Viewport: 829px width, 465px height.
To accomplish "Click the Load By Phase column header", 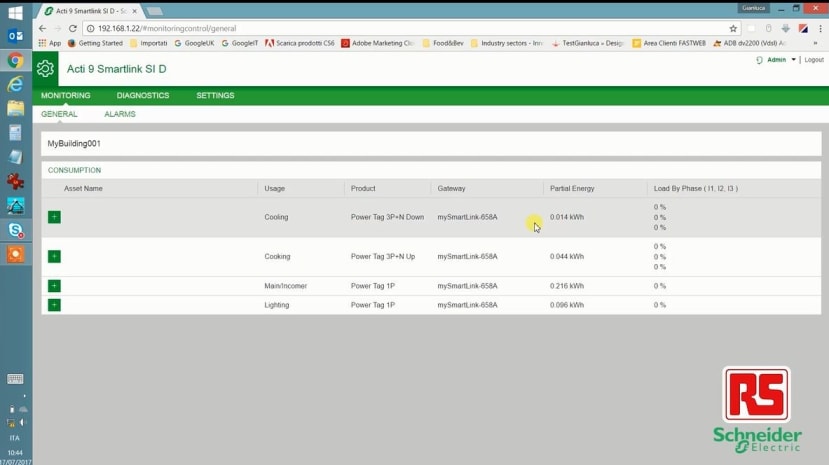I will 695,189.
